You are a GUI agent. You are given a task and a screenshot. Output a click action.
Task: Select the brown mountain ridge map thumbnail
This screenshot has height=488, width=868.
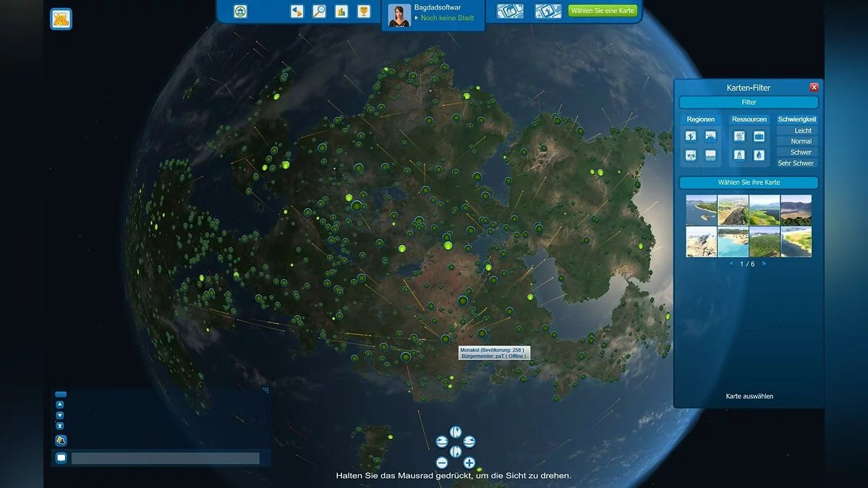tap(796, 210)
